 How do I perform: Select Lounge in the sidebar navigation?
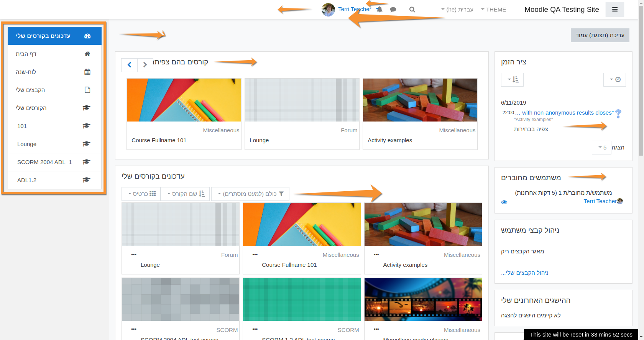coord(54,144)
